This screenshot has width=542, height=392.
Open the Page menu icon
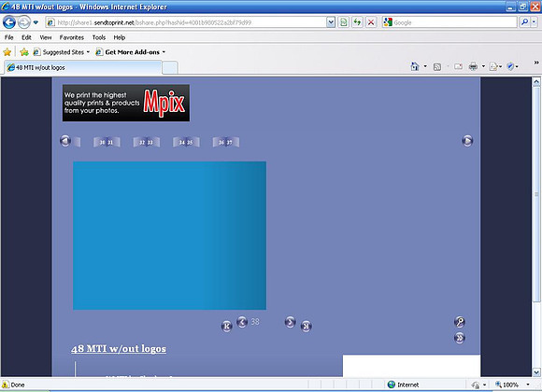(495, 66)
